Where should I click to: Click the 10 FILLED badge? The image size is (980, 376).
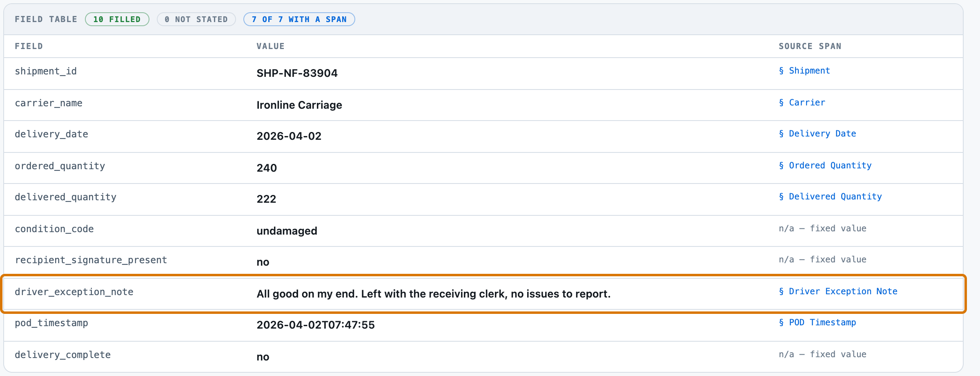[x=117, y=19]
